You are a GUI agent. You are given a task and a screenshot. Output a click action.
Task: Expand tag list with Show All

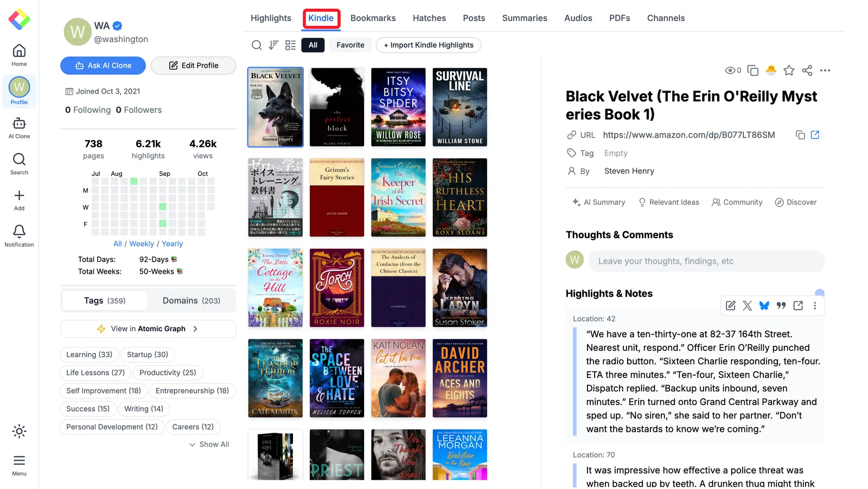[209, 444]
